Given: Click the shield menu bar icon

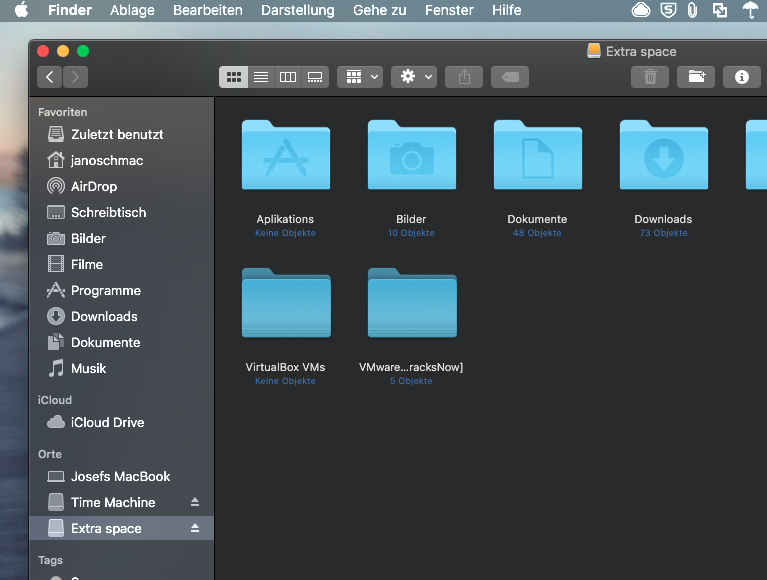Looking at the screenshot, I should pos(668,10).
